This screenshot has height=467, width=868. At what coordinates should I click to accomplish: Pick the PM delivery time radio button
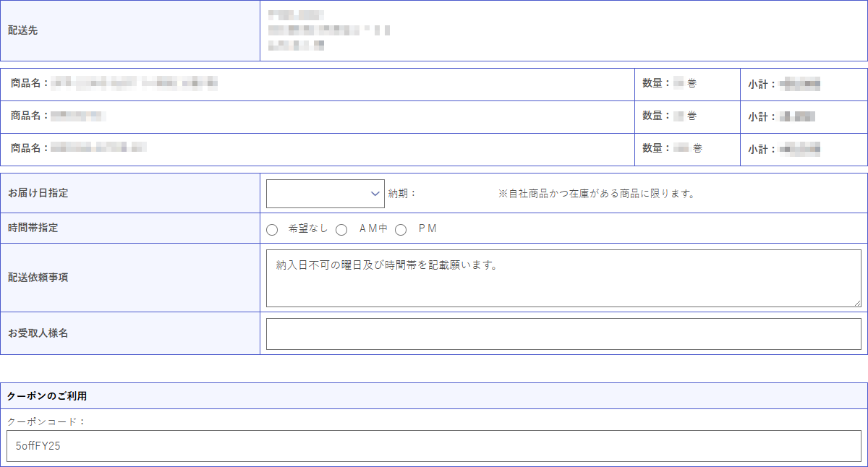[x=401, y=230]
